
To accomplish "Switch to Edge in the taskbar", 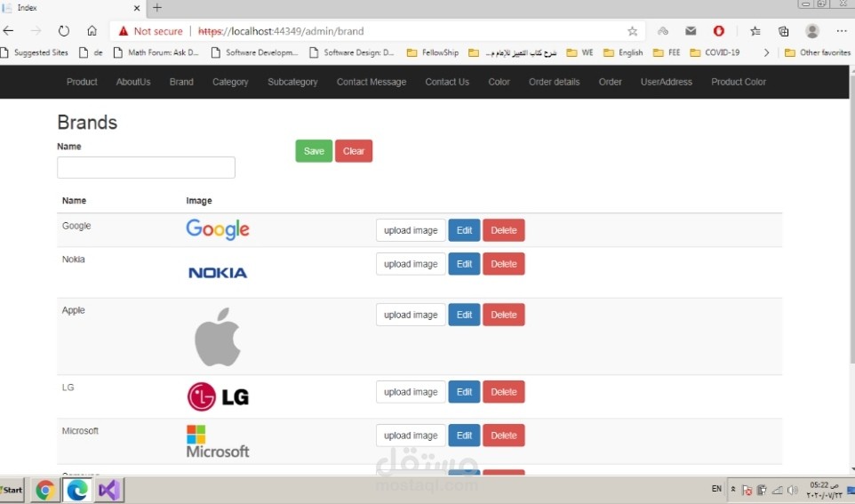I will point(77,490).
